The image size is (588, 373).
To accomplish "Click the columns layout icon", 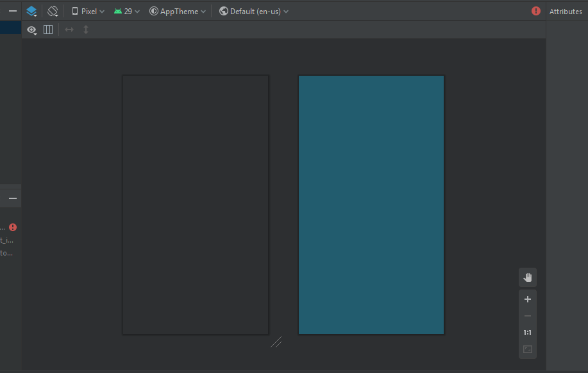I will tap(48, 30).
